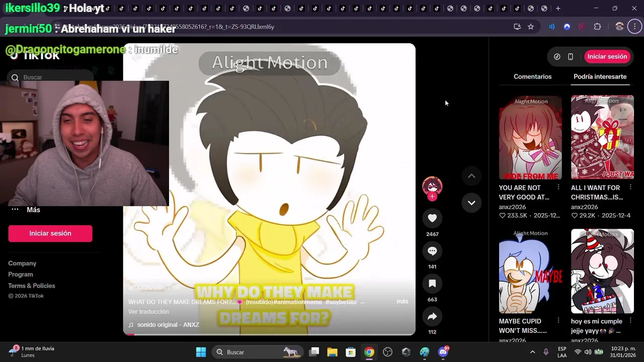The height and width of the screenshot is (362, 644).
Task: Open 'YOU ARE NOT VERY GOOD AT...' video thumbnail
Action: (x=530, y=137)
